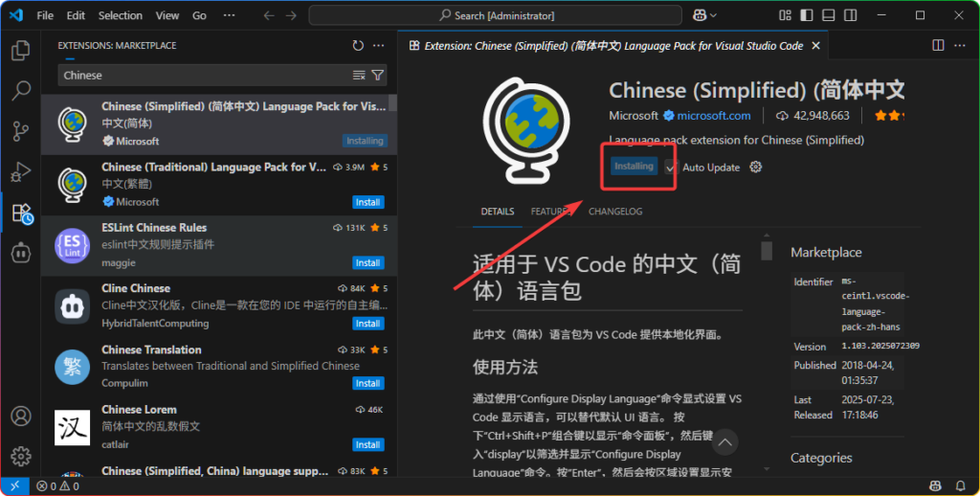Click the Microsoft publisher name in header

pyautogui.click(x=634, y=116)
